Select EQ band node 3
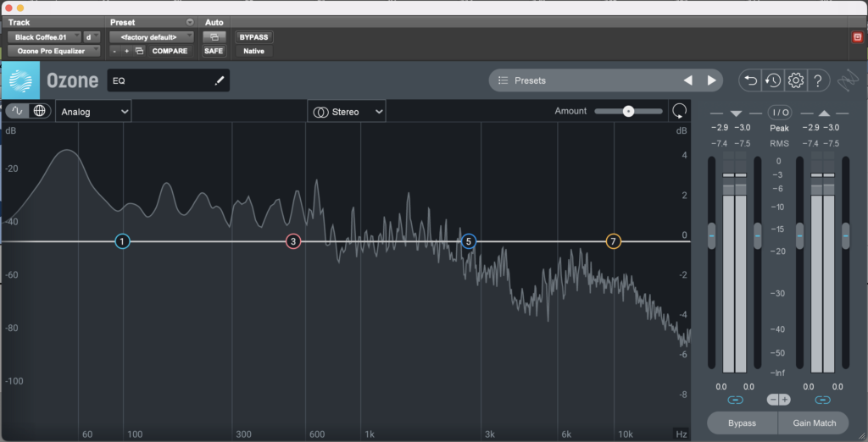The width and height of the screenshot is (868, 442). (293, 242)
